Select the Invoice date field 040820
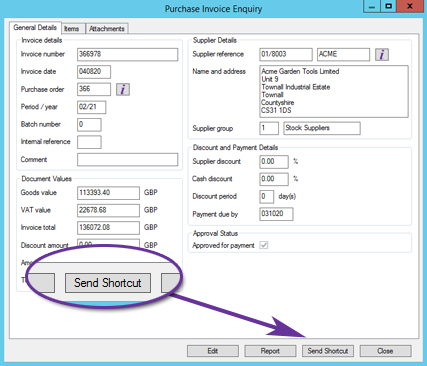 (x=94, y=72)
